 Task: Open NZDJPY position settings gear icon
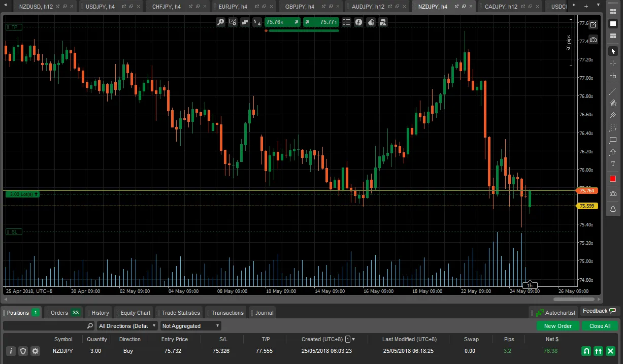click(35, 351)
